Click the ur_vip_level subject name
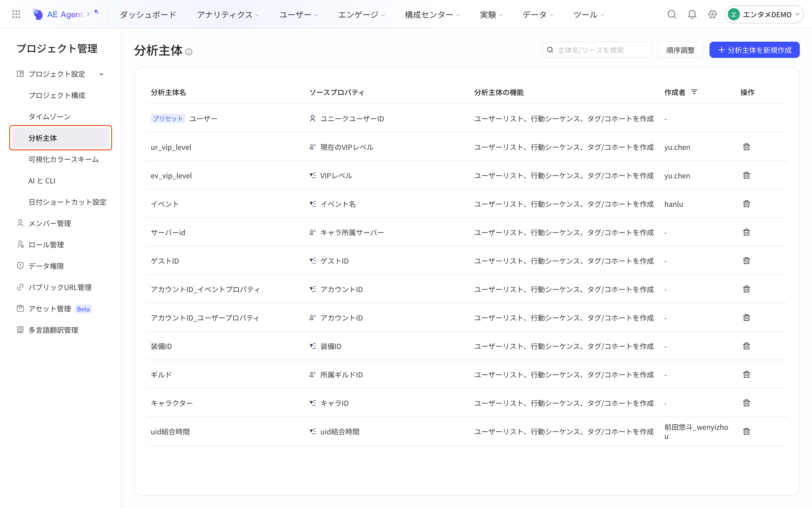Screen dimensions: 812x508 171,147
